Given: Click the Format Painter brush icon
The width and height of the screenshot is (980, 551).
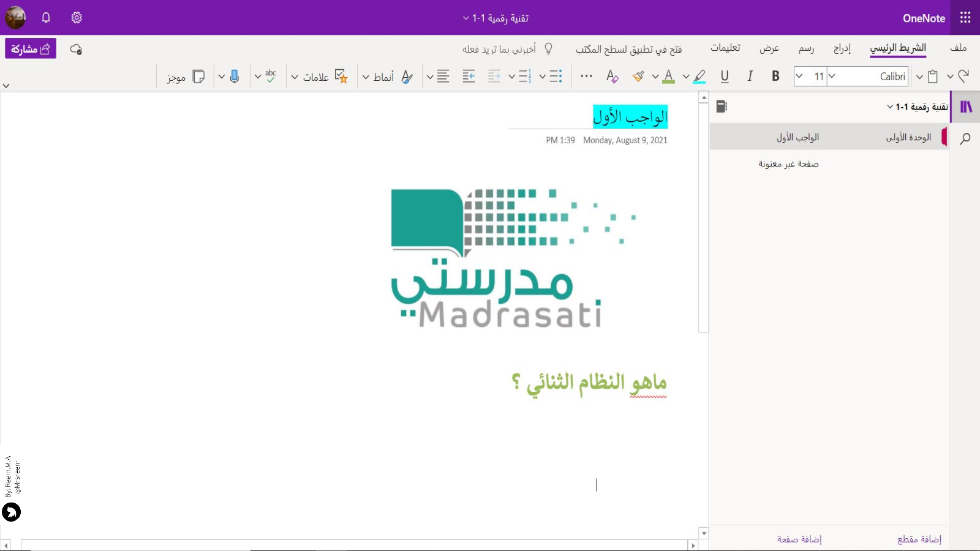Looking at the screenshot, I should tap(638, 76).
